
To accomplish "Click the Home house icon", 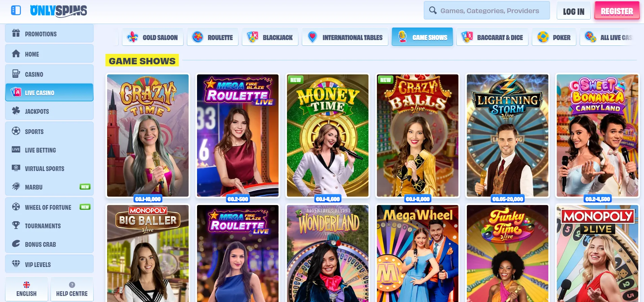I will pyautogui.click(x=16, y=54).
